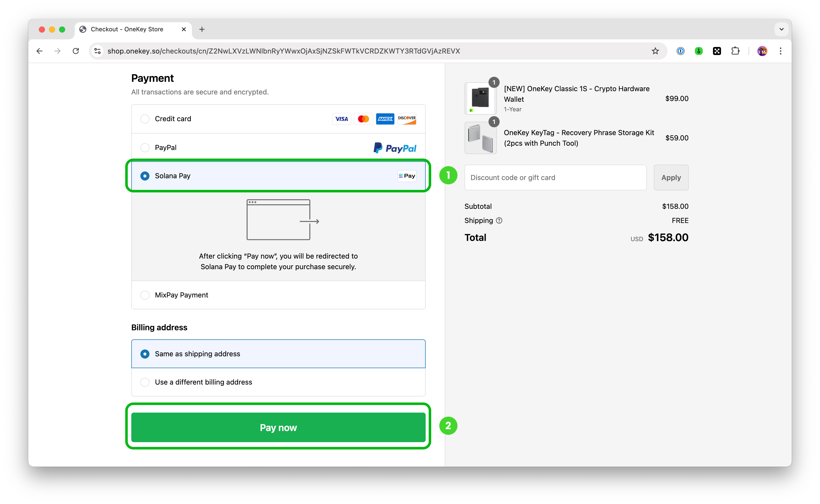Click the OneKey Classic 1S product title
820x504 pixels.
(x=576, y=94)
